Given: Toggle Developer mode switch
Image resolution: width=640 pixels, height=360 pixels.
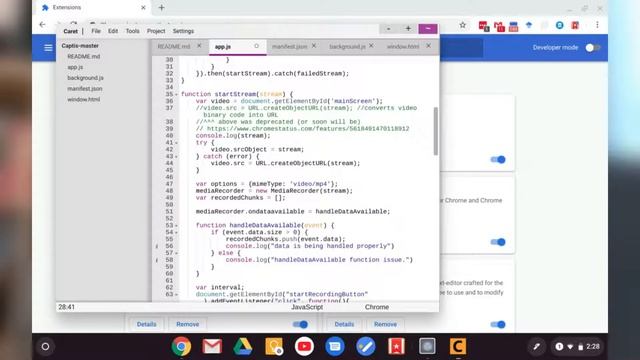Looking at the screenshot, I should click(593, 48).
